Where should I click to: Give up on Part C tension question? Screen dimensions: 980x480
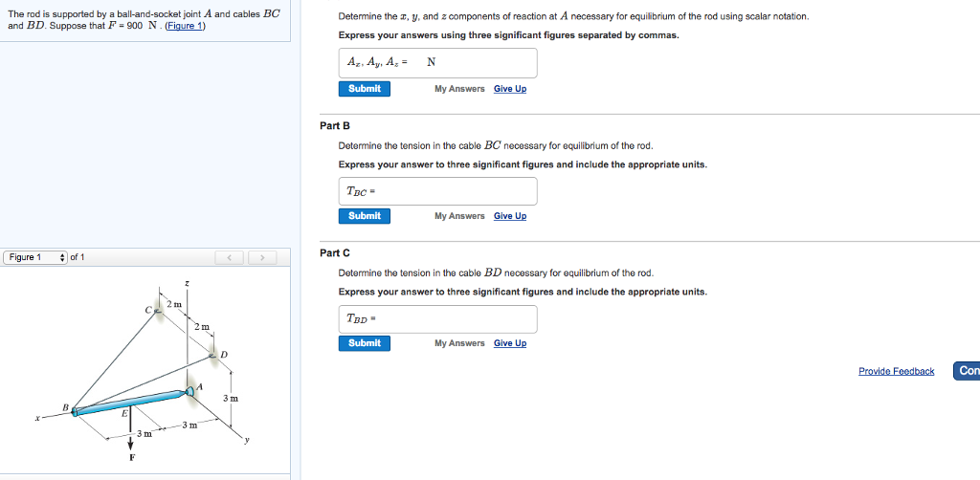[x=510, y=343]
